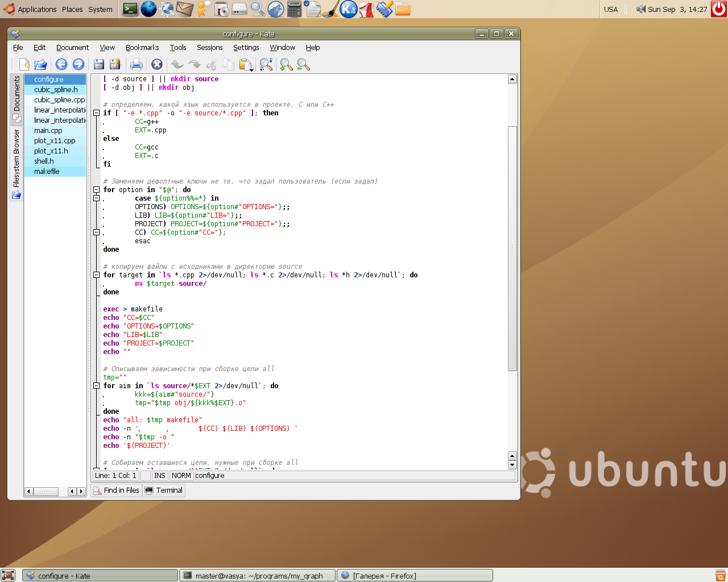This screenshot has width=728, height=582.
Task: Click the Zoom Out magnifier icon
Action: pos(303,64)
